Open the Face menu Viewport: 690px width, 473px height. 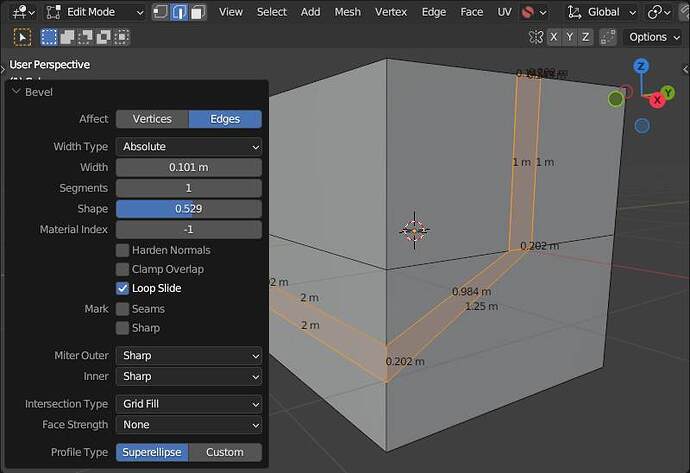[x=471, y=12]
